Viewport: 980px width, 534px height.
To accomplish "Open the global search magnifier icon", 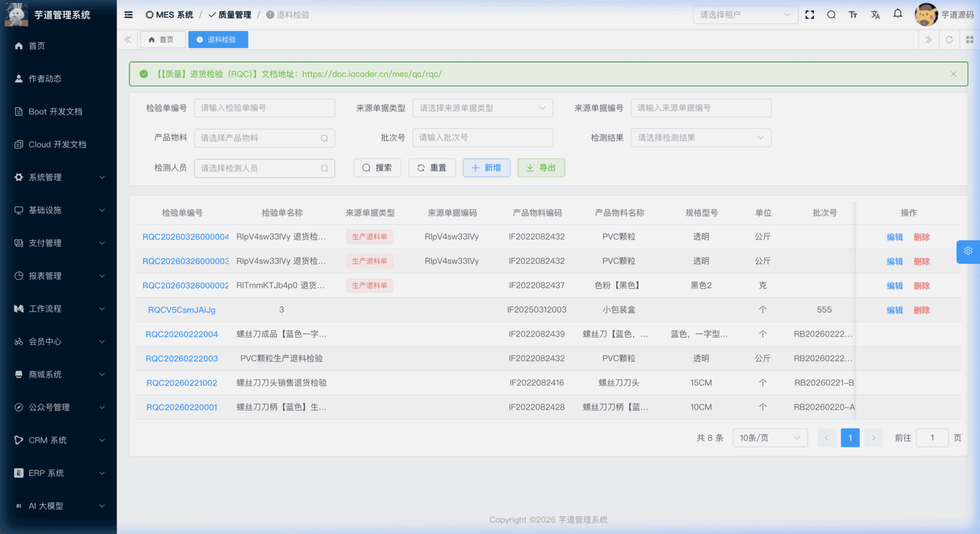I will [831, 15].
